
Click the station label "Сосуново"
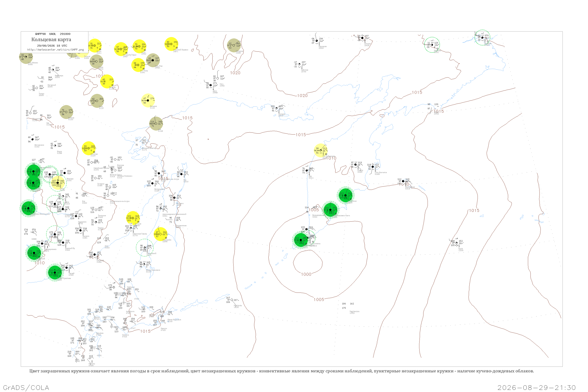(x=100, y=260)
